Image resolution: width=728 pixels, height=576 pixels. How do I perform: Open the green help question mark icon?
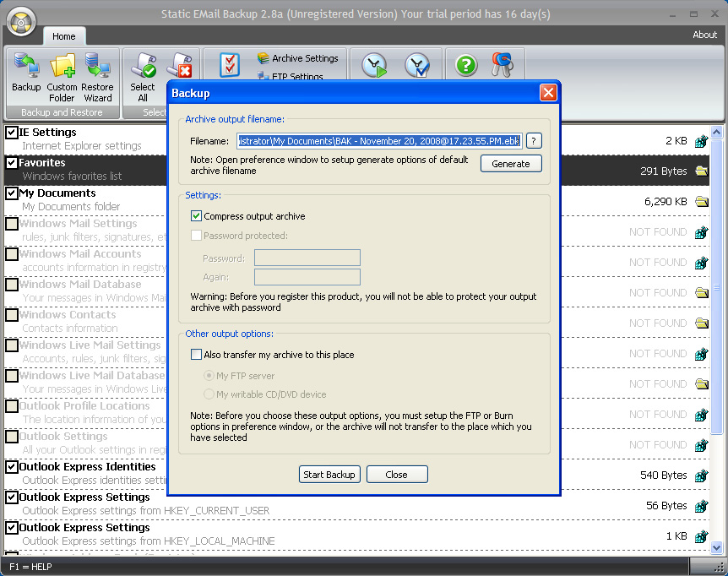tap(466, 65)
